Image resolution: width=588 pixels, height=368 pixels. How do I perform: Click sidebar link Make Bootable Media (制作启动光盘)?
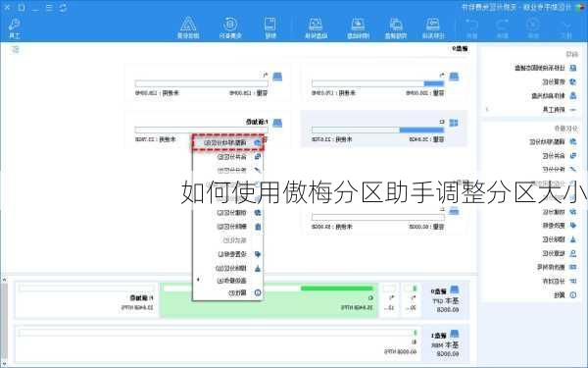tap(548, 95)
